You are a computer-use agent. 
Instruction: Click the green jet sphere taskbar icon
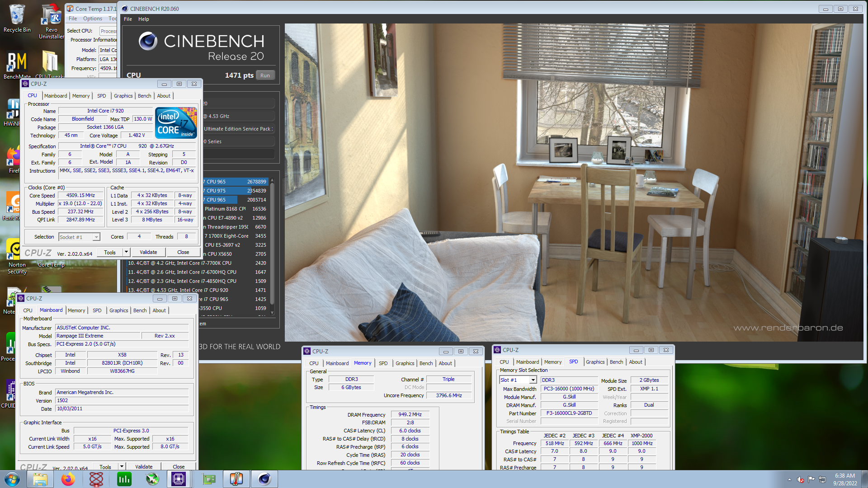click(x=152, y=479)
